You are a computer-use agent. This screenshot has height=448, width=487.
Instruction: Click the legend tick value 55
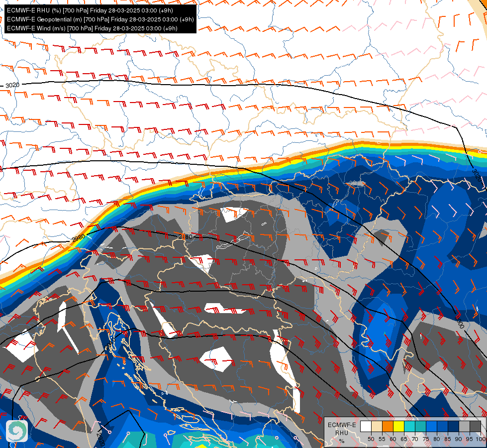click(382, 439)
